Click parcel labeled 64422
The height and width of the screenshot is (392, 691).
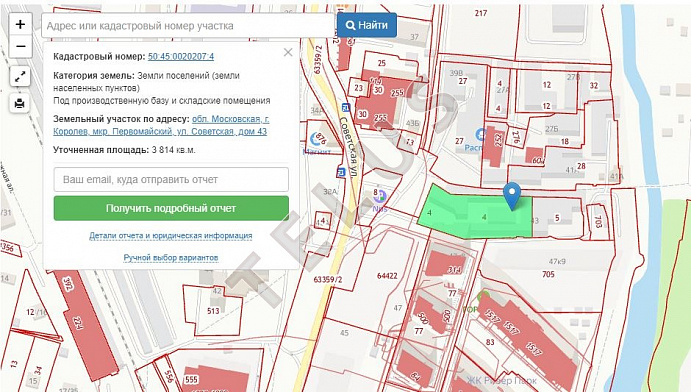point(387,276)
